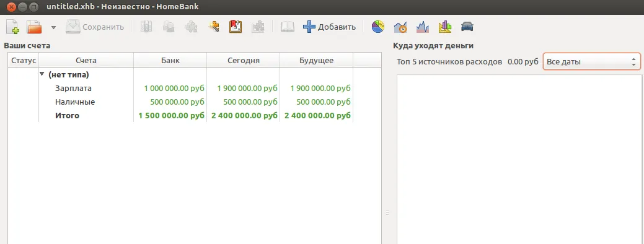Image resolution: width=644 pixels, height=244 pixels.
Task: Open the statistics pie chart report
Action: pos(378,27)
